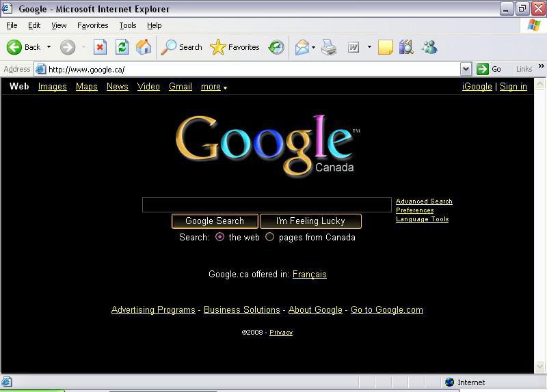547x392 pixels.
Task: Open the Privacy link
Action: pos(281,333)
